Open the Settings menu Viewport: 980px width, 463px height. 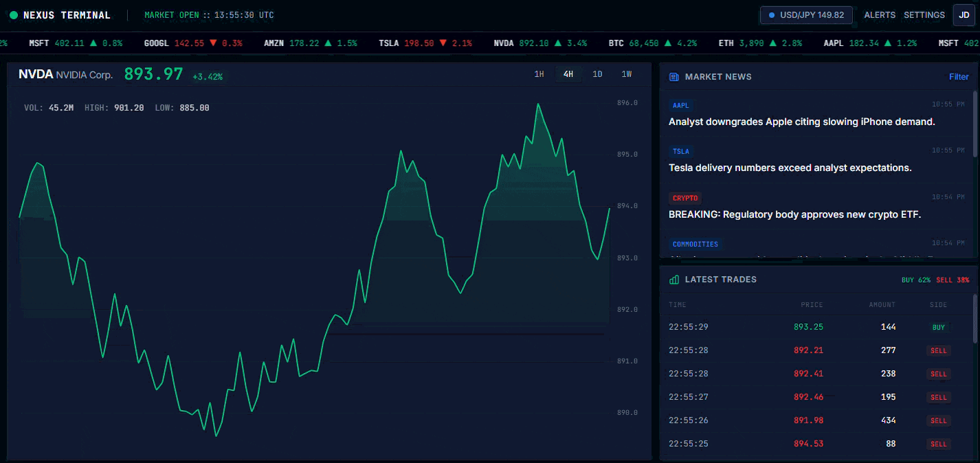click(x=924, y=15)
